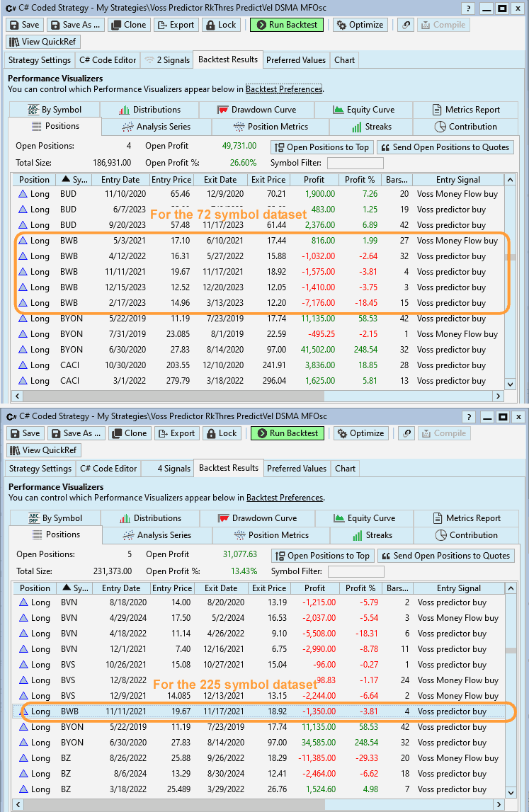This screenshot has height=812, width=529.
Task: Click Open Positions to Top in the upper window
Action: (322, 147)
